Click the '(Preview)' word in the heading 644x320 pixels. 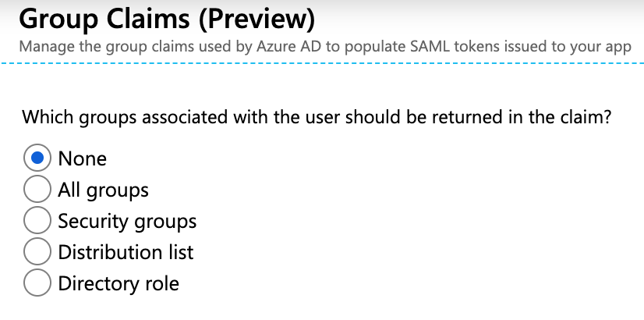click(257, 20)
